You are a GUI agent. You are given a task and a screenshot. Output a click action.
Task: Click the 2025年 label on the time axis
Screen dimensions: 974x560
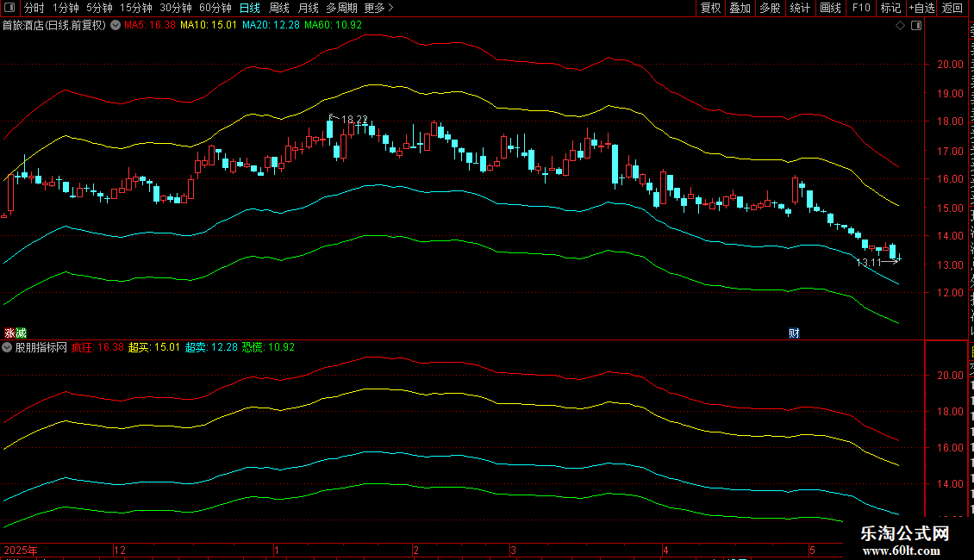(21, 550)
